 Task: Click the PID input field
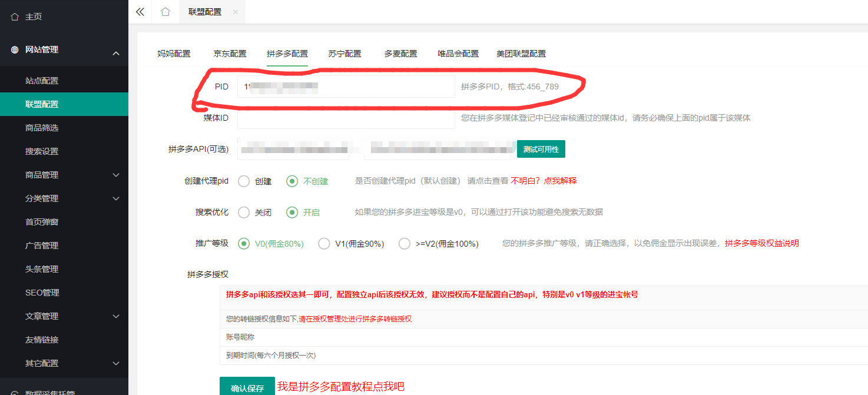[346, 87]
